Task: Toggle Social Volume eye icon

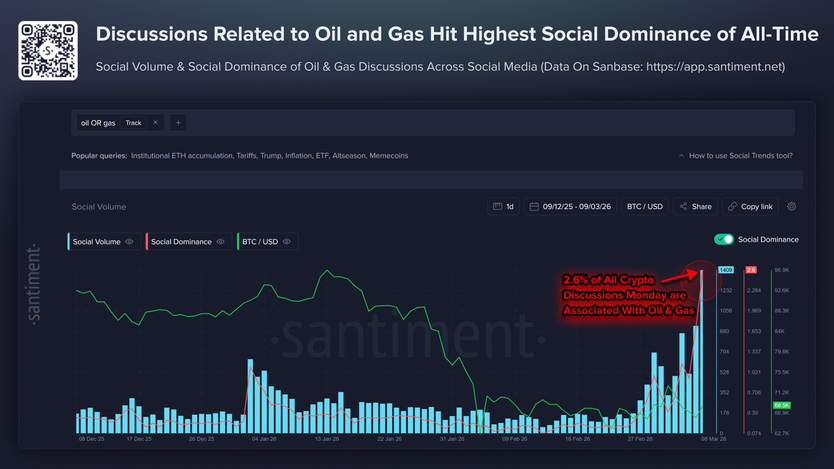Action: [x=129, y=242]
